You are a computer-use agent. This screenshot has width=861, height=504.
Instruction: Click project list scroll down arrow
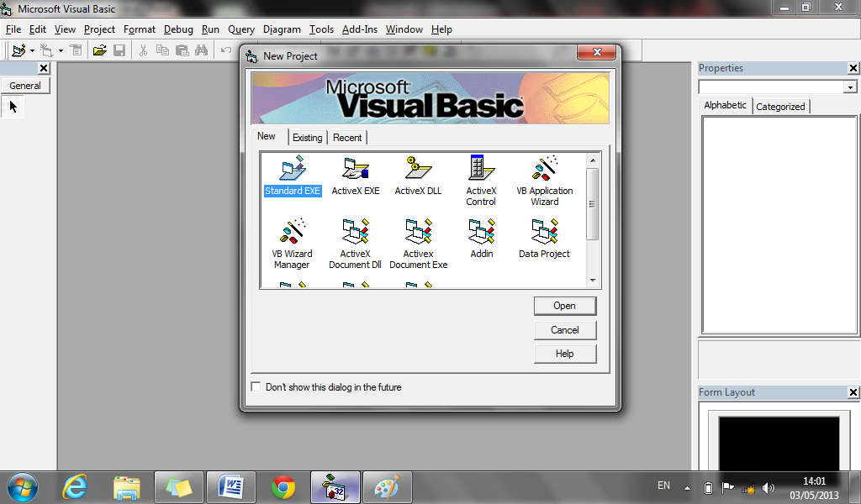pos(593,281)
